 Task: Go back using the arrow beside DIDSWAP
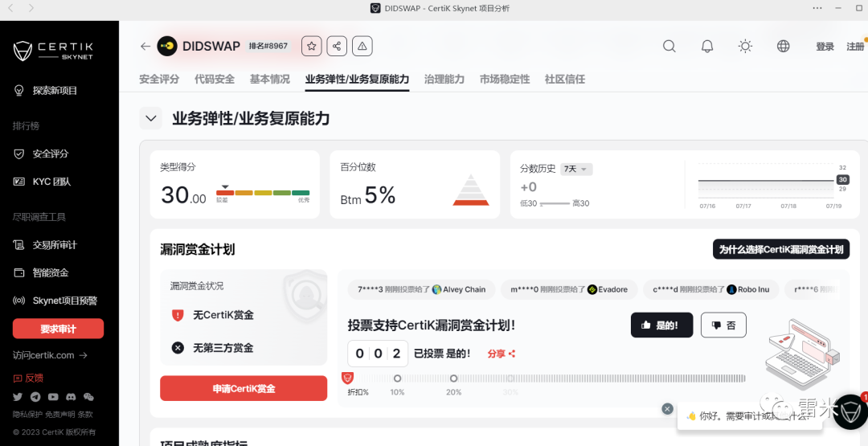click(145, 47)
